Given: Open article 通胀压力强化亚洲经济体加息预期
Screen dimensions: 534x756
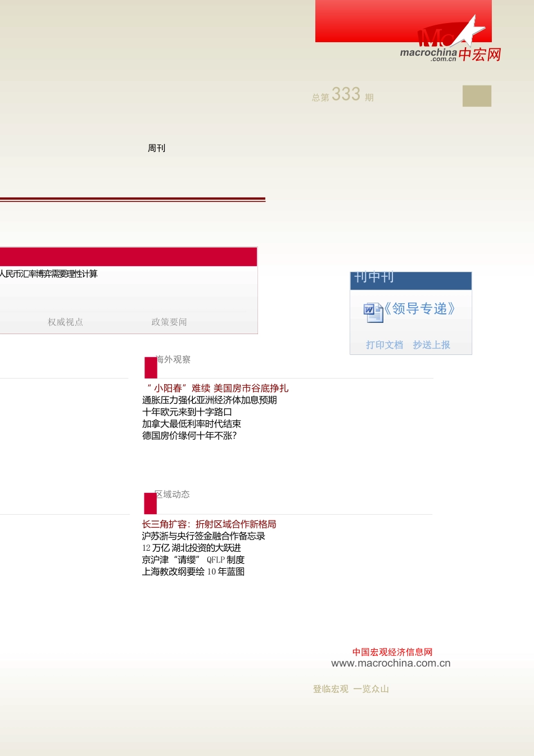Looking at the screenshot, I should click(210, 400).
